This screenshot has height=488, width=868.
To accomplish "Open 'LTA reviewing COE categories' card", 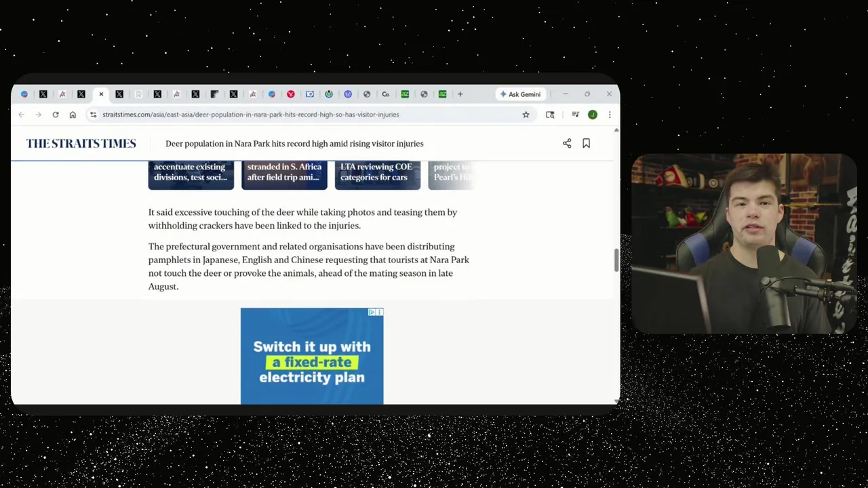I will coord(378,174).
